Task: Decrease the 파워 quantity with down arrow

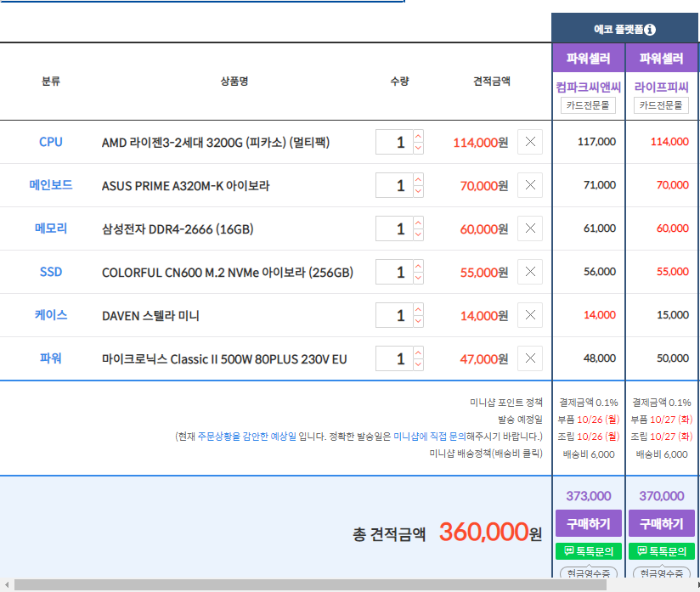Action: (x=418, y=364)
